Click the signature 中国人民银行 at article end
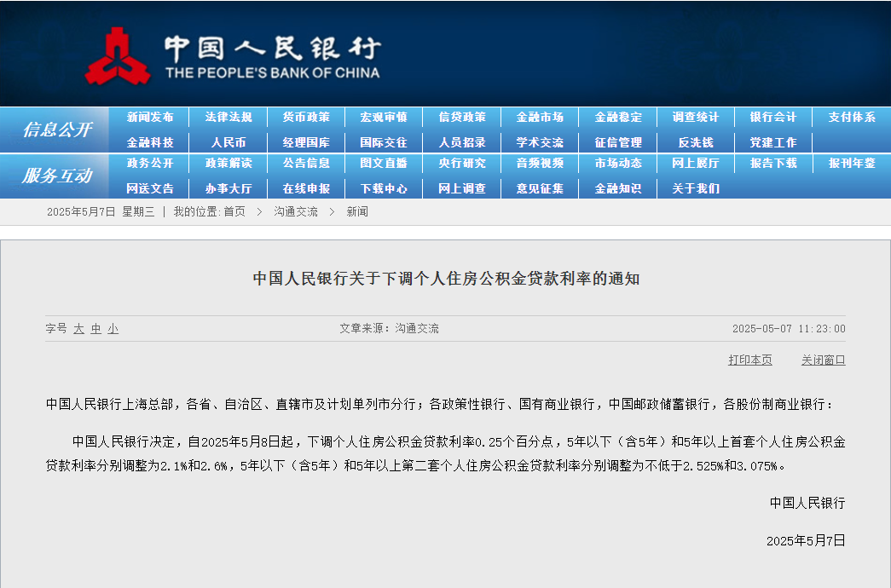The width and height of the screenshot is (891, 588). coord(807,504)
